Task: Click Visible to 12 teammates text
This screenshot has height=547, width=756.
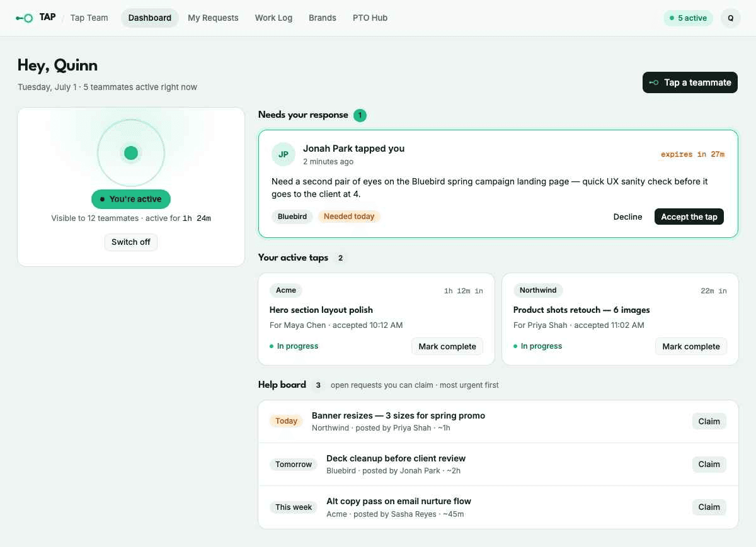Action: (x=94, y=218)
